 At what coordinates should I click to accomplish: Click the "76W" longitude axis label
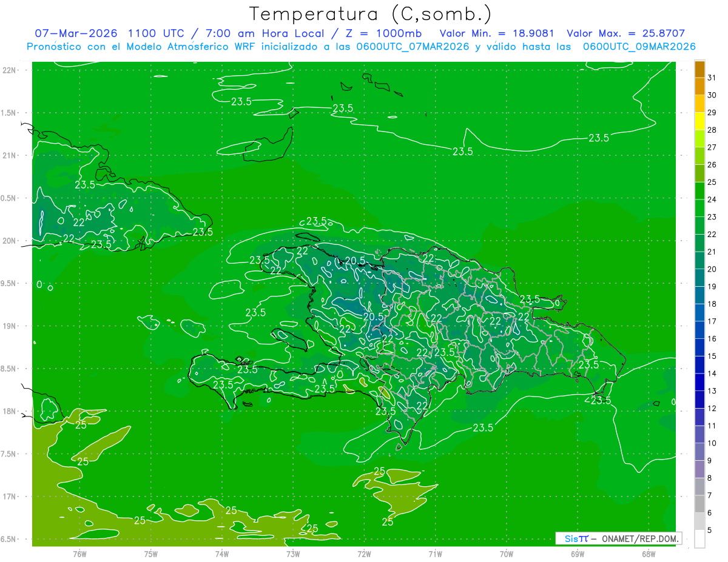click(79, 554)
